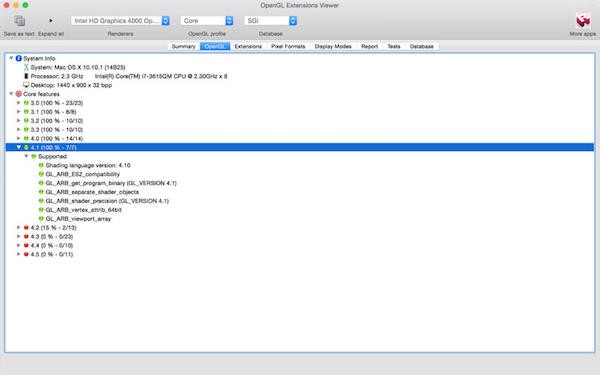Image resolution: width=600 pixels, height=375 pixels.
Task: Switch to the Database tab
Action: point(422,46)
